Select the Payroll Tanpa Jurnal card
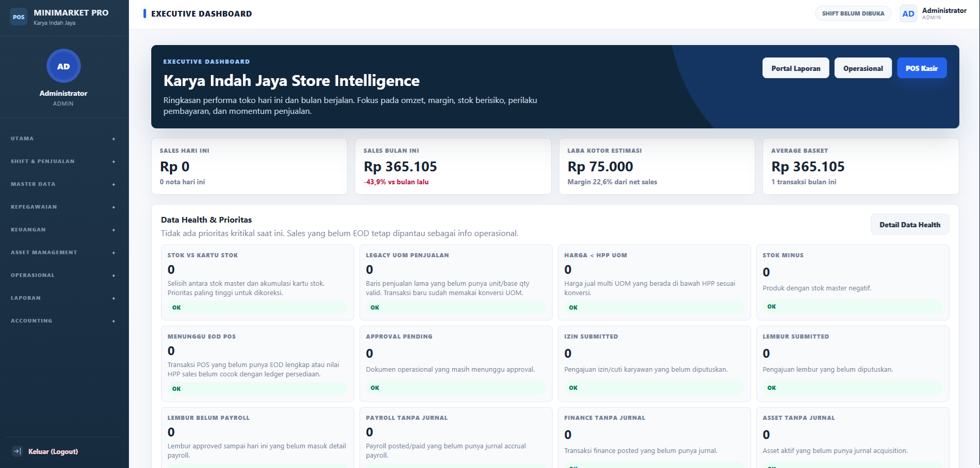The image size is (980, 468). [x=456, y=437]
